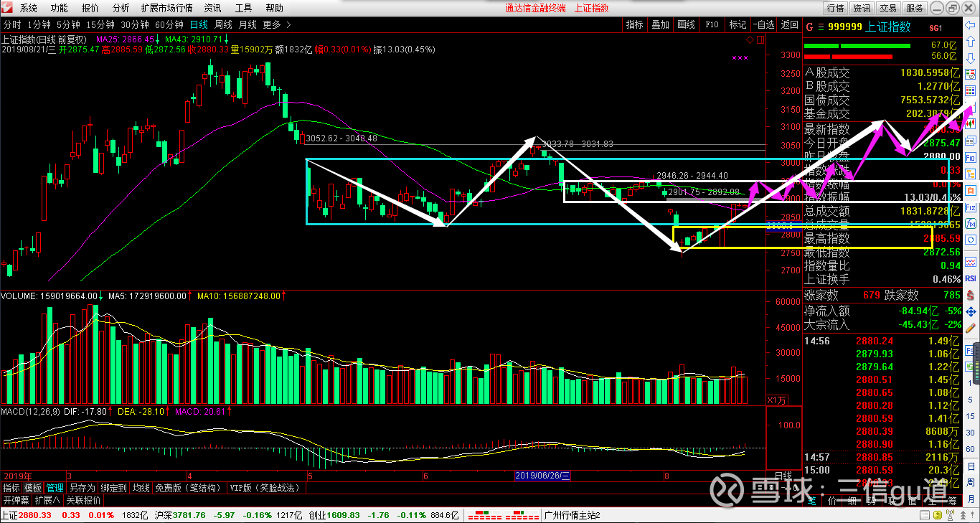Click the down arrow icon in right sidebar
Screen dimensions: 980x523
point(969,58)
